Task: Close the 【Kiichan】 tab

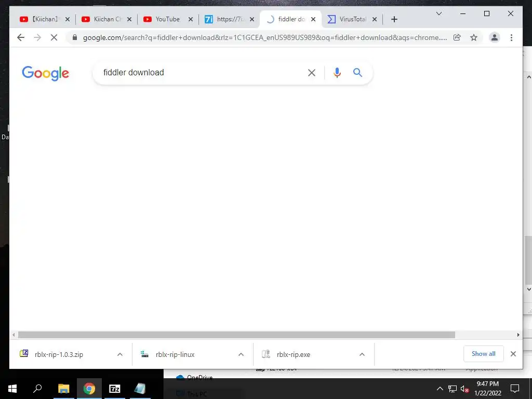Action: pyautogui.click(x=68, y=19)
